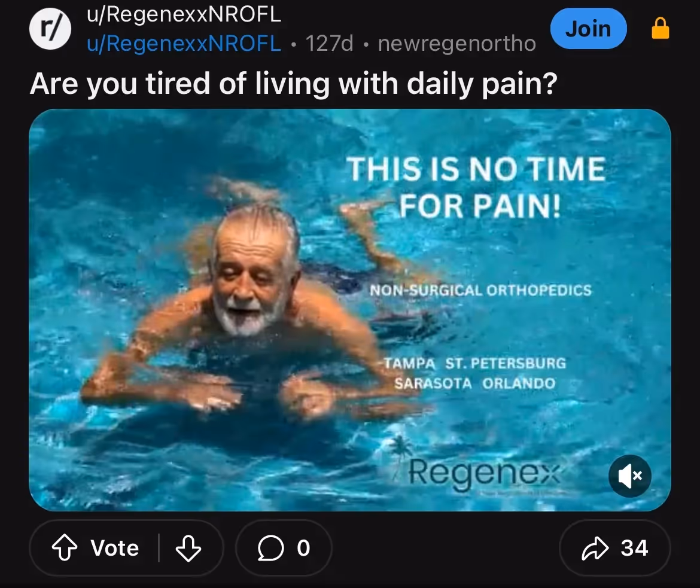Open the blue u/RegenexxNROFL username link
Screen dimensions: 700x588
184,43
